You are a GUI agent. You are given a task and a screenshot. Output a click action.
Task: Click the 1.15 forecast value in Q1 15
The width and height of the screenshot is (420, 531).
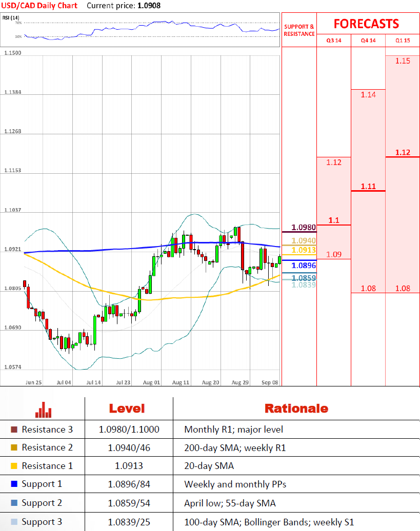(403, 61)
